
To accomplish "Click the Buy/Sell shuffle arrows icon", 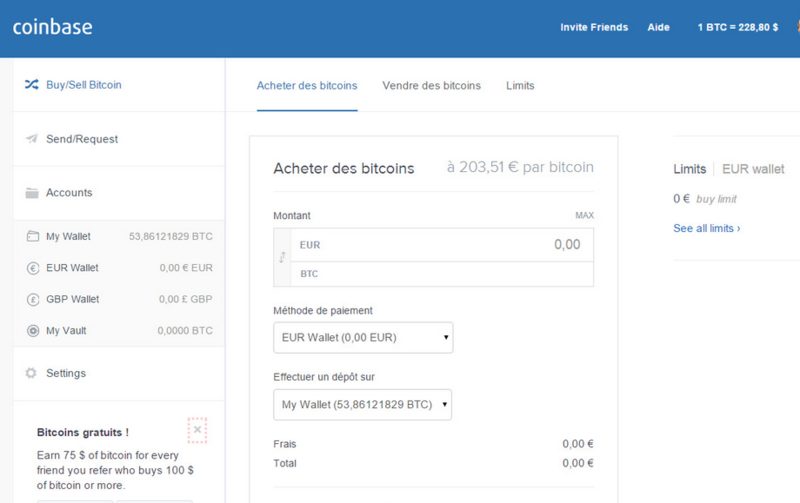I will coord(32,85).
